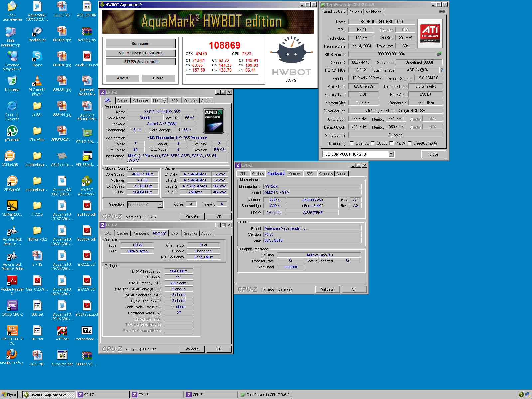This screenshot has width=532, height=399.
Task: Launch CPUID CPU-Z desktop shortcut
Action: coord(12,306)
